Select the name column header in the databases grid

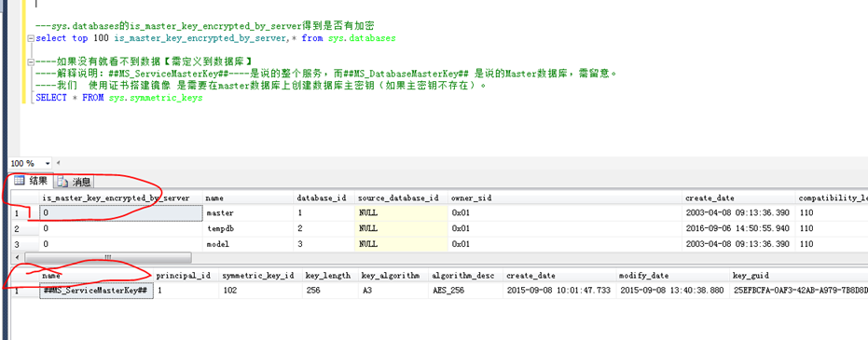[x=249, y=197]
